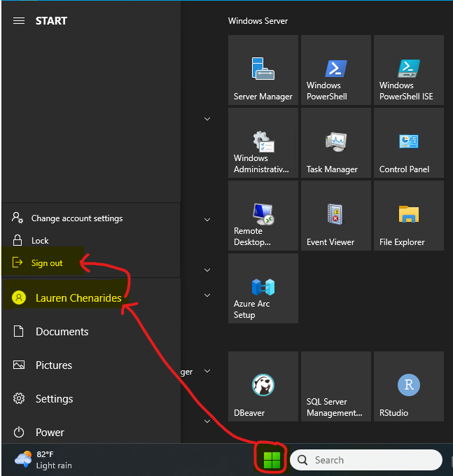Expand the chevron next to the 'ger' entry
453x476 pixels.
pos(207,371)
